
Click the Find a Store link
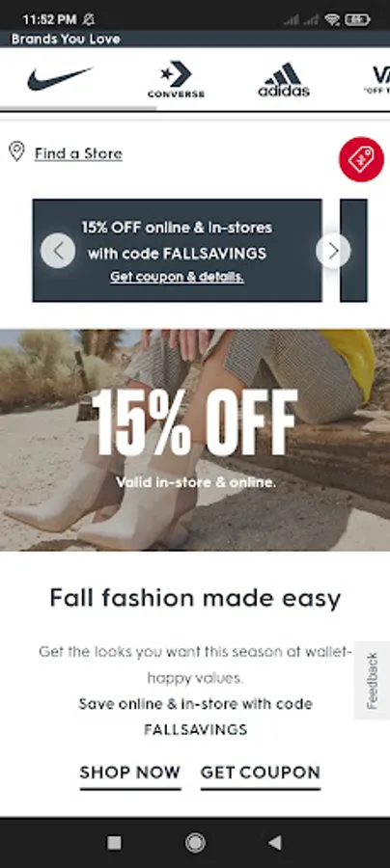click(x=78, y=153)
